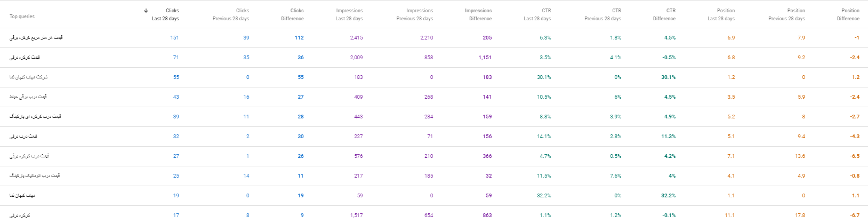Sort by CTR Last 28 days header
The width and height of the screenshot is (868, 224).
point(537,14)
